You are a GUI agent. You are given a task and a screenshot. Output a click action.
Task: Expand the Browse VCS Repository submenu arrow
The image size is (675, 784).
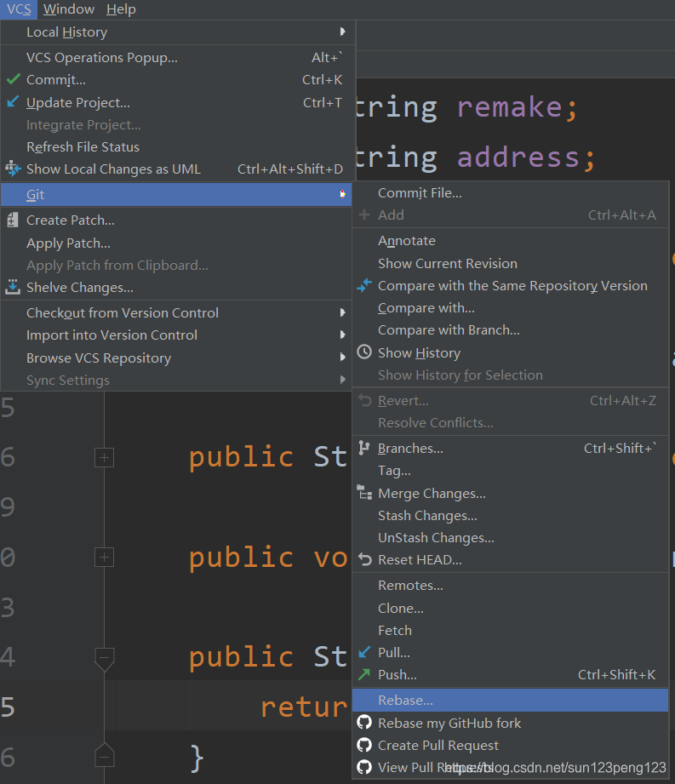pyautogui.click(x=342, y=357)
